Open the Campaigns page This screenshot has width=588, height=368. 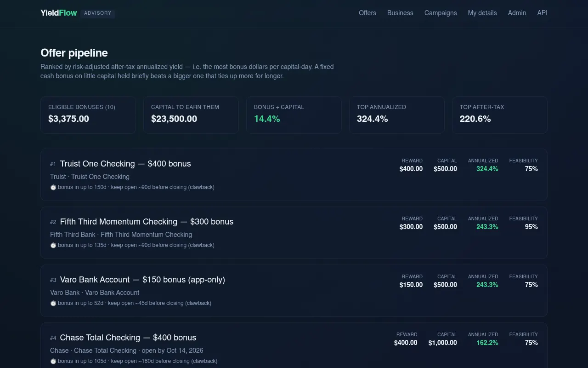click(441, 13)
